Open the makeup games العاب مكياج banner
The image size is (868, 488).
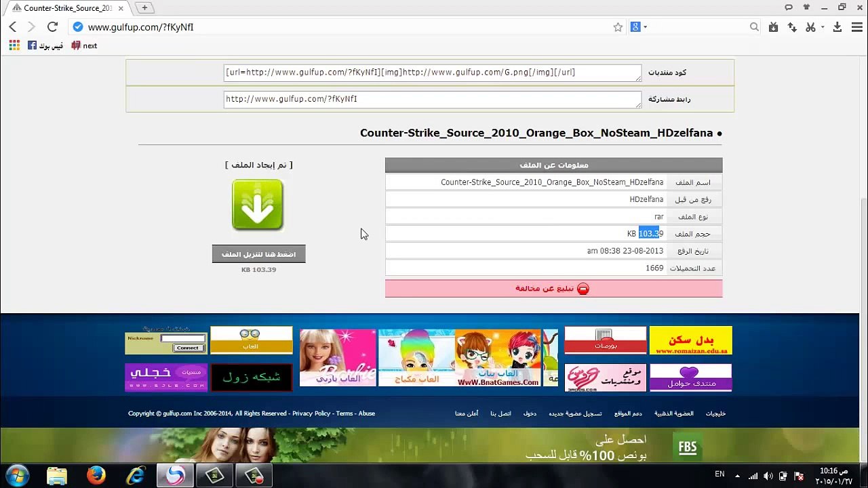[416, 358]
